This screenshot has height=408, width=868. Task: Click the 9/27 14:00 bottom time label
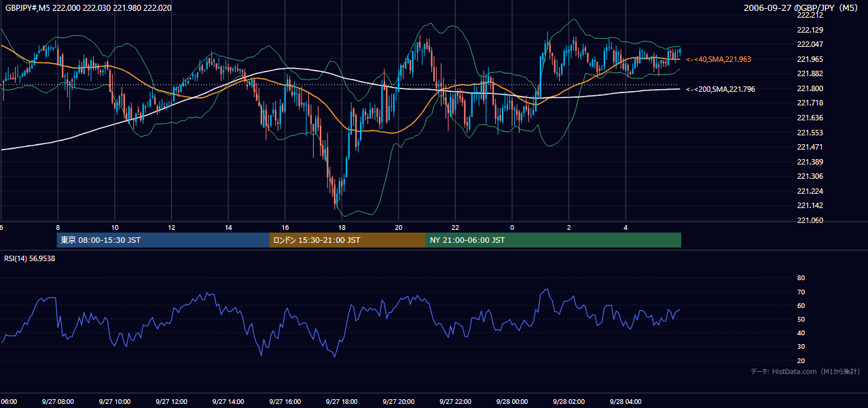(x=228, y=402)
